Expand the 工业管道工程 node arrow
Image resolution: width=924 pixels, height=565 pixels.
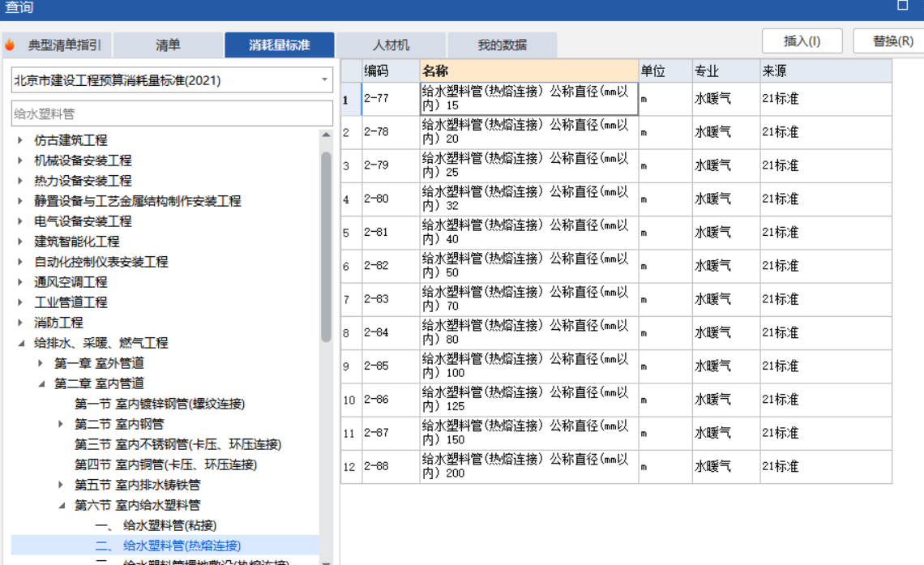click(x=20, y=302)
